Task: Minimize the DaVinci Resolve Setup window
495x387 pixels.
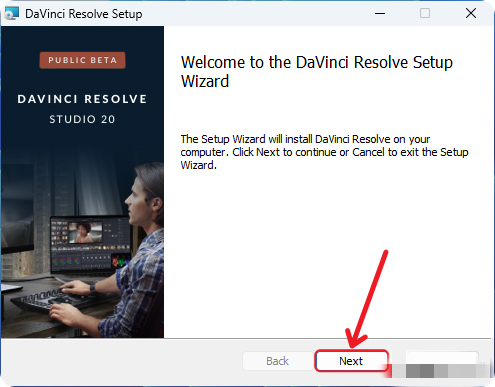Action: 380,13
